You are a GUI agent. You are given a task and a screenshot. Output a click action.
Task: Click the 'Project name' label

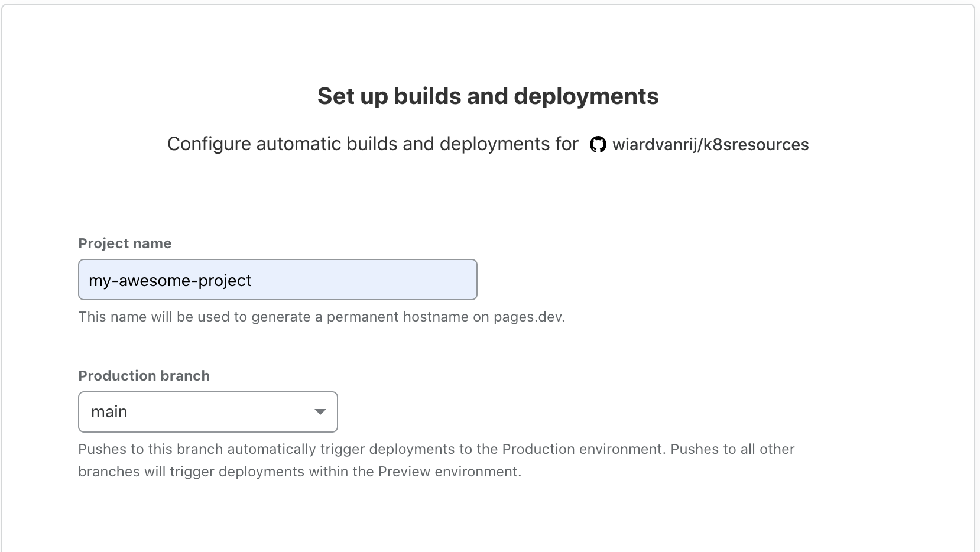125,243
